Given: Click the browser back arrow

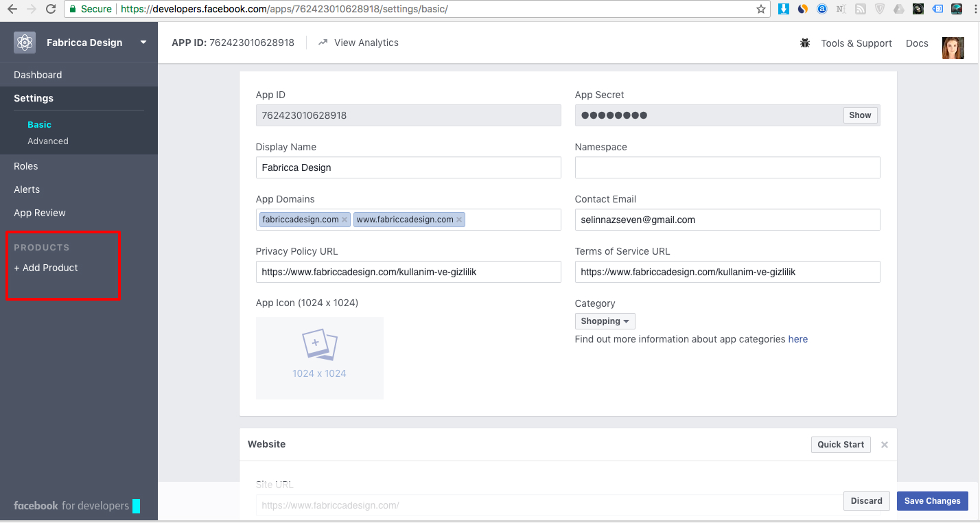Looking at the screenshot, I should pyautogui.click(x=12, y=9).
